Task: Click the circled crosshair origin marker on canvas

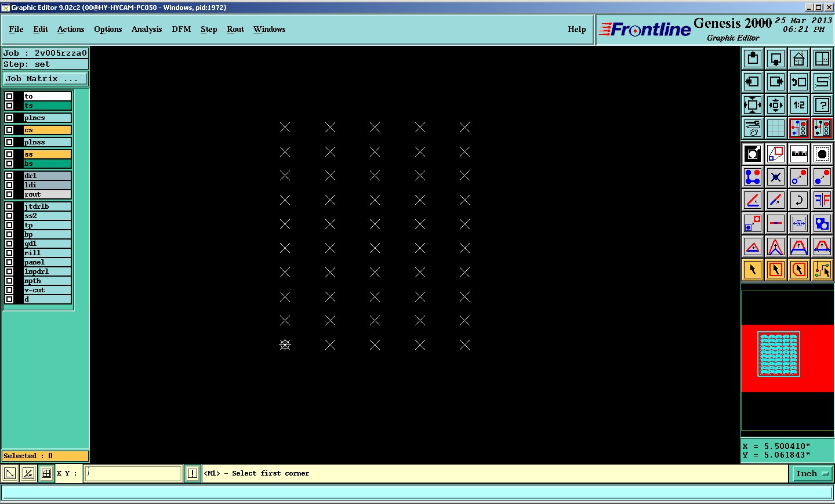Action: (x=285, y=345)
